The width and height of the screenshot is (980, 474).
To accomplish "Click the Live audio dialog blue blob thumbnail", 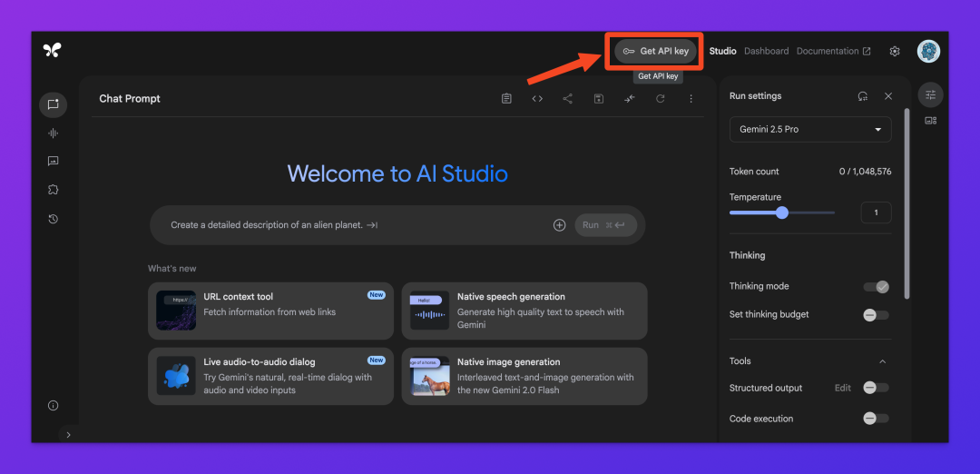I will coord(176,377).
